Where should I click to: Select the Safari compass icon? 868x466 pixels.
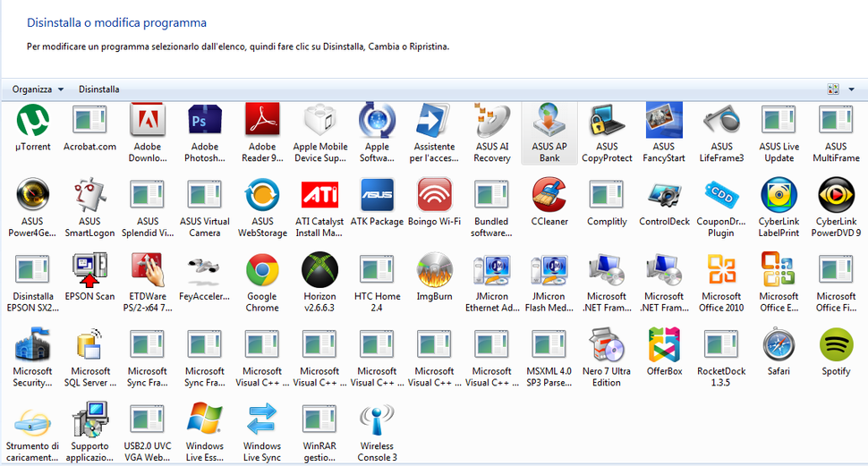(x=779, y=344)
